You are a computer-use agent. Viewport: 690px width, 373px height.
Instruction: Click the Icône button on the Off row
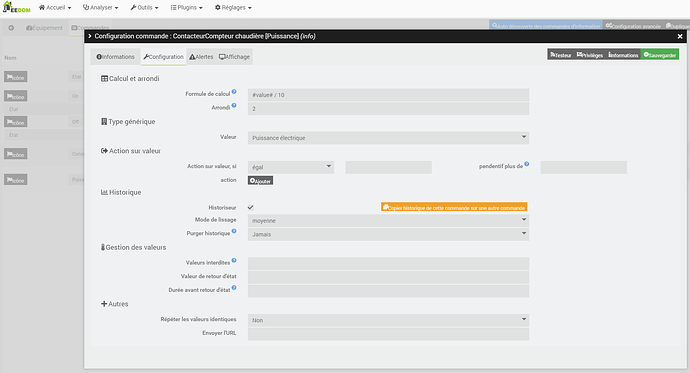16,122
